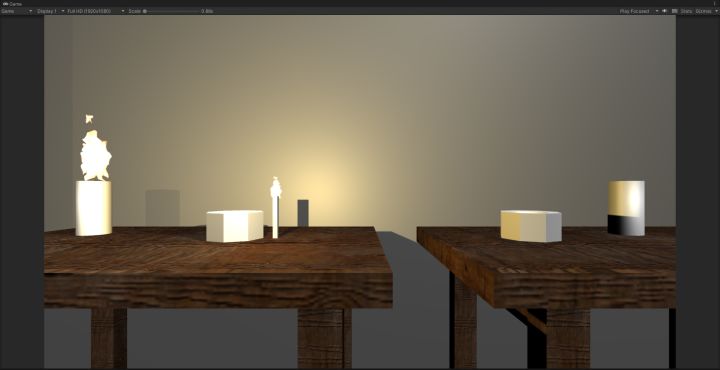The height and width of the screenshot is (370, 720).
Task: Toggle the keyboard shortcuts icon
Action: pyautogui.click(x=675, y=11)
